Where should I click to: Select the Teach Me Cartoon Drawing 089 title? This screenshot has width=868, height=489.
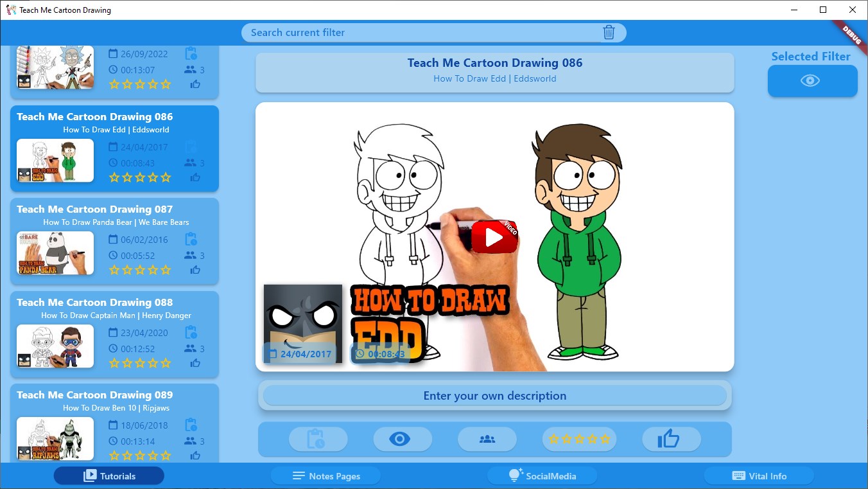point(95,395)
